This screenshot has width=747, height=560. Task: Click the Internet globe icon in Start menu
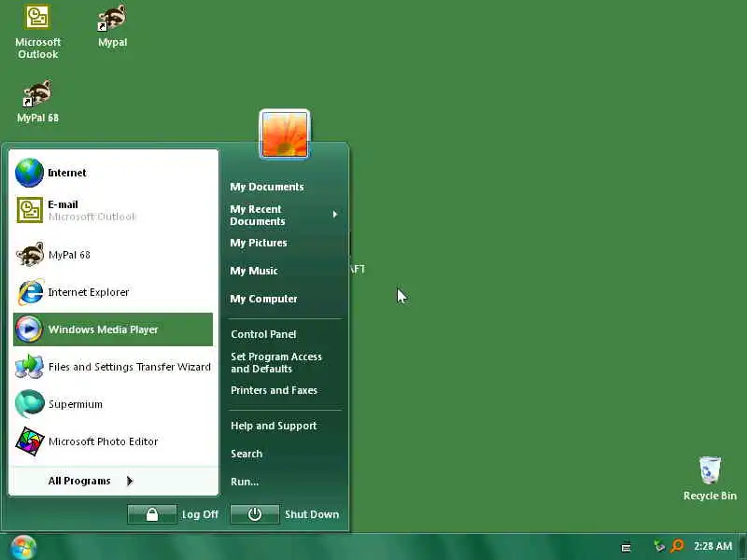point(29,173)
